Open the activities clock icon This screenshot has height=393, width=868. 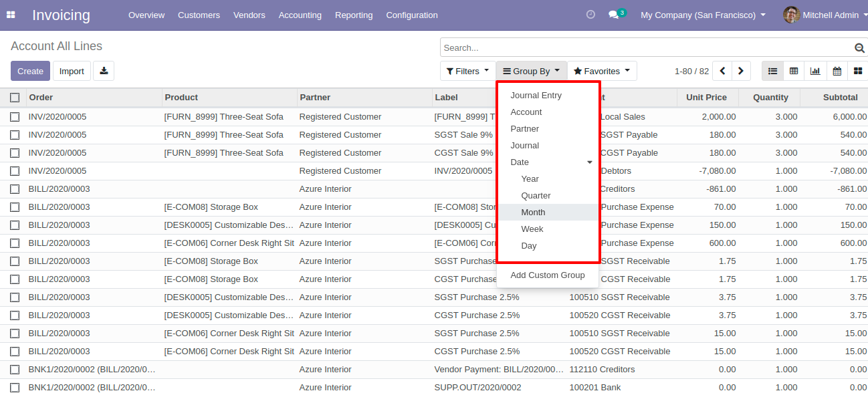click(x=590, y=15)
